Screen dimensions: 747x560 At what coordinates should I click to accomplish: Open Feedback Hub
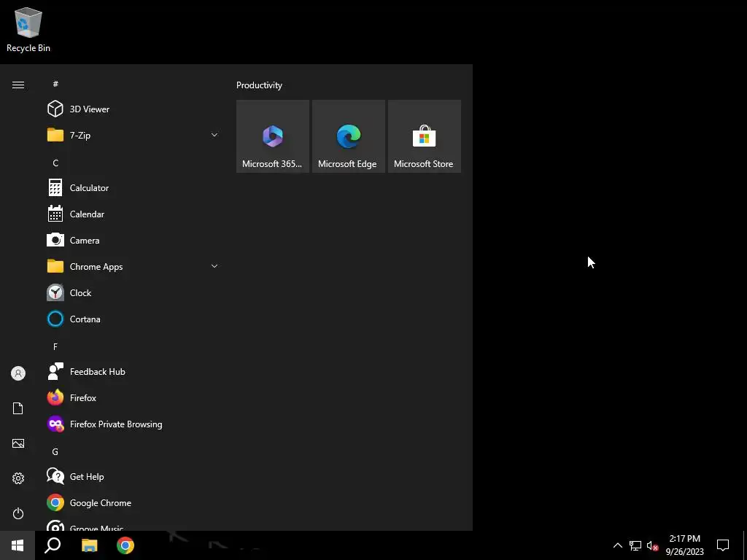point(133,371)
